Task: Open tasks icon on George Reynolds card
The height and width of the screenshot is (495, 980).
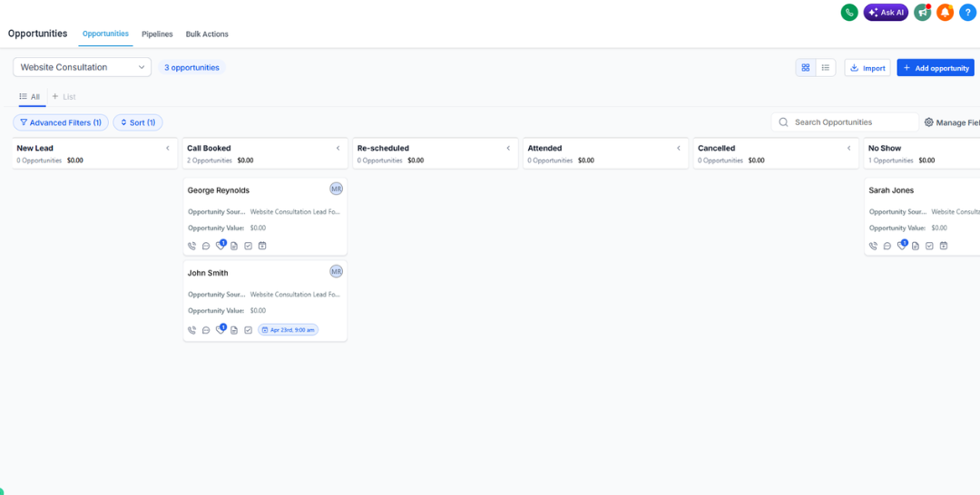Action: point(248,246)
